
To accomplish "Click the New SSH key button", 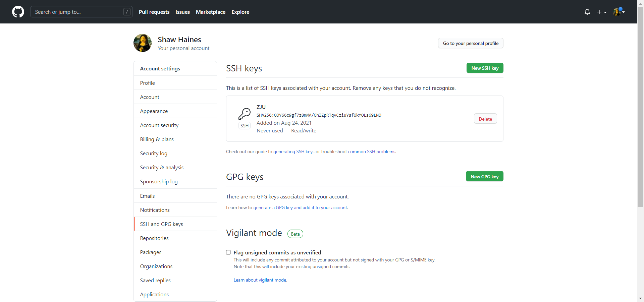I will click(485, 68).
